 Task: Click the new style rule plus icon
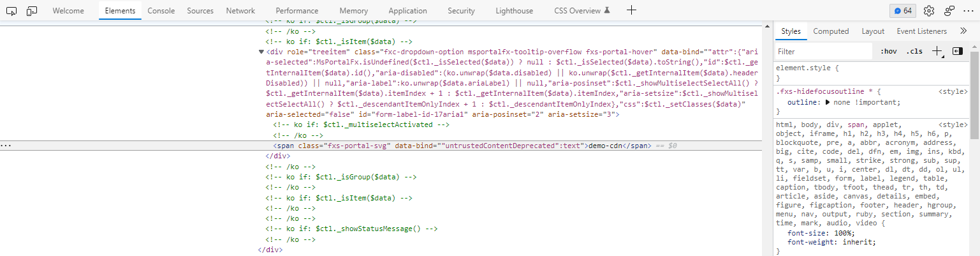coord(937,51)
